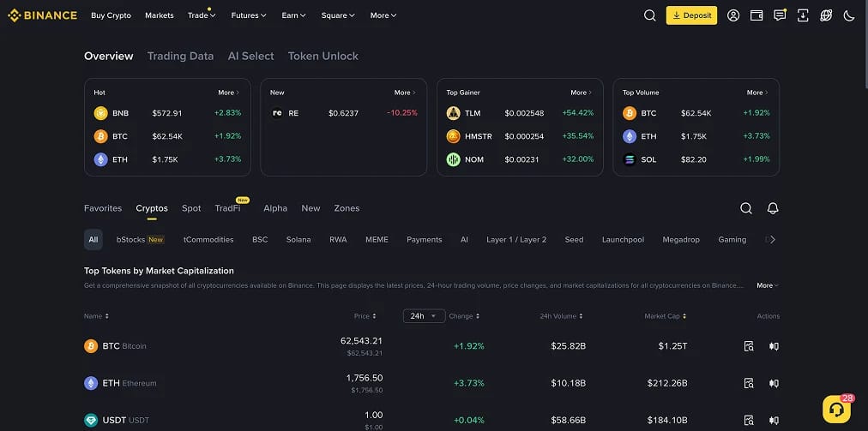Expand the More menu in top navigation
Image resolution: width=868 pixels, height=431 pixels.
[383, 15]
